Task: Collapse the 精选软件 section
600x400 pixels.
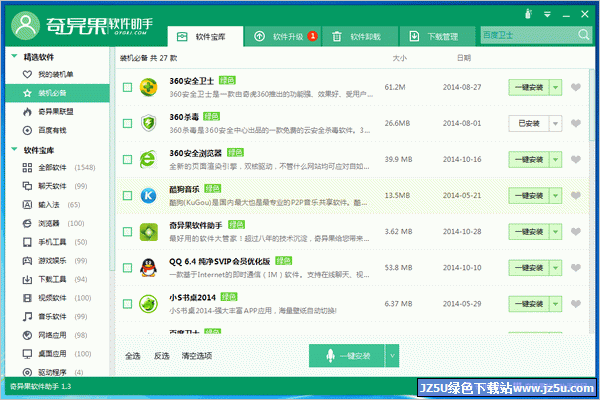Action: [15, 57]
